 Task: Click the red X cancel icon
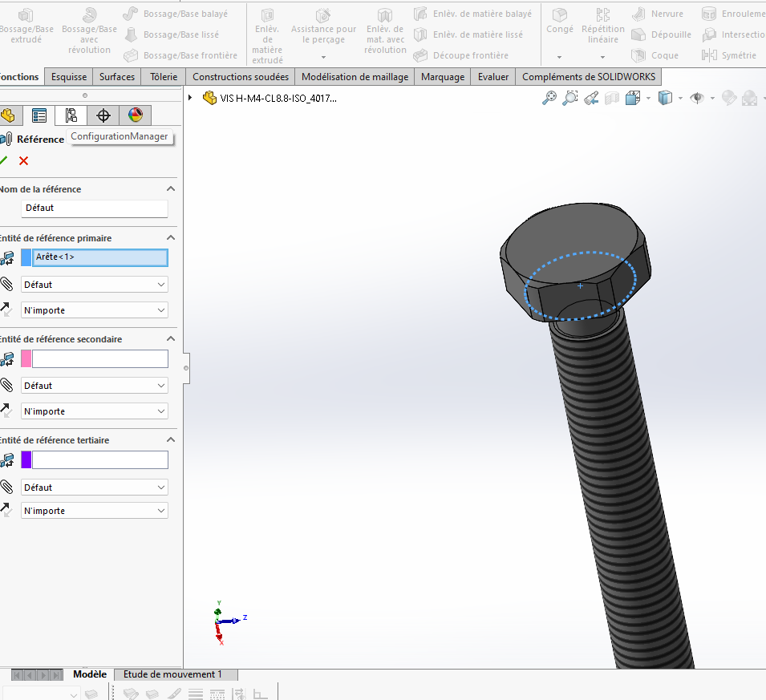23,160
